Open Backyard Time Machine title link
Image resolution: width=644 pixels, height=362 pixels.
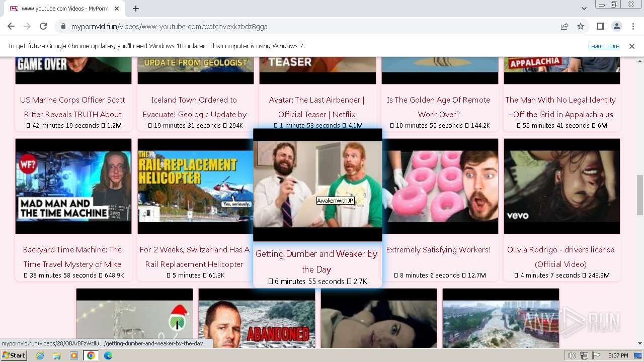pos(72,257)
